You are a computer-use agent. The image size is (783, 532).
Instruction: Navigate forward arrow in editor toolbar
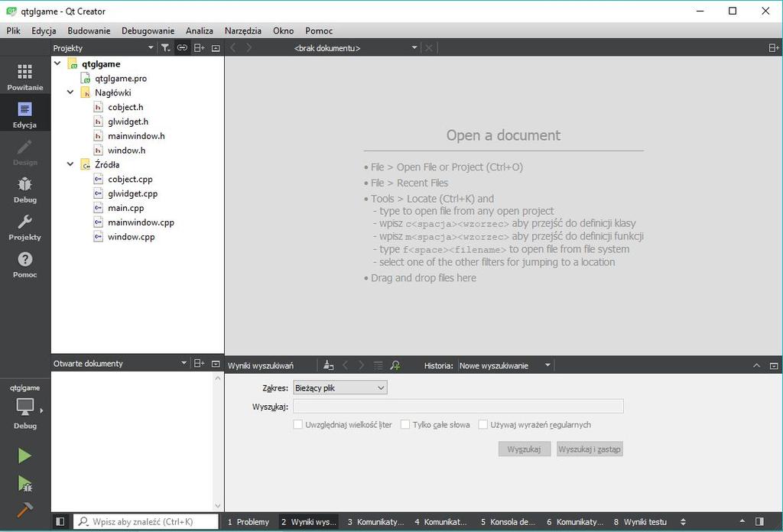tap(249, 48)
